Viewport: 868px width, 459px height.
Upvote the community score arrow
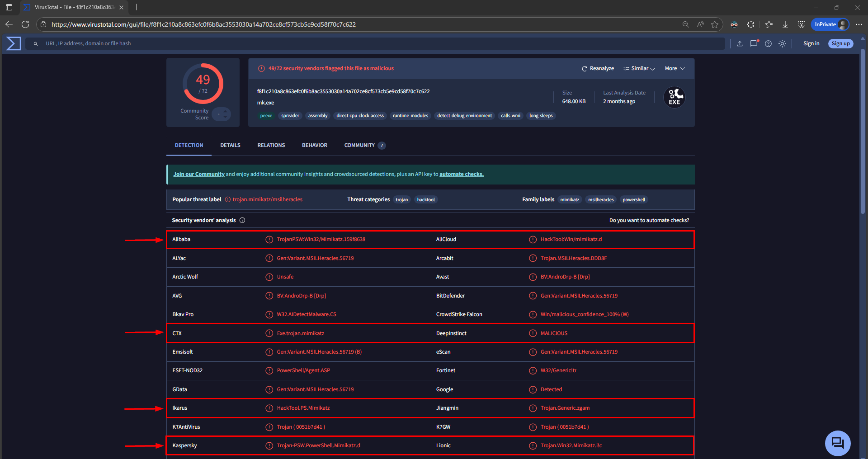pyautogui.click(x=225, y=111)
